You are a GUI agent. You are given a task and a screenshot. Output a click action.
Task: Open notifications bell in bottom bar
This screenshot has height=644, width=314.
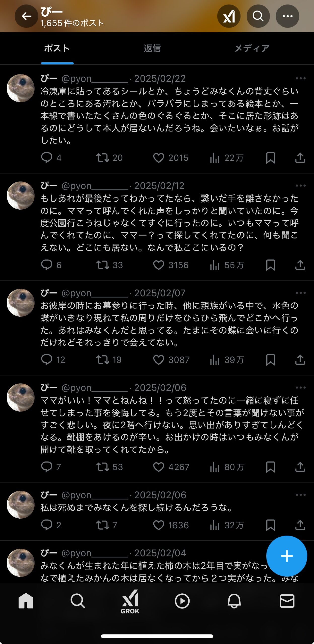click(234, 601)
